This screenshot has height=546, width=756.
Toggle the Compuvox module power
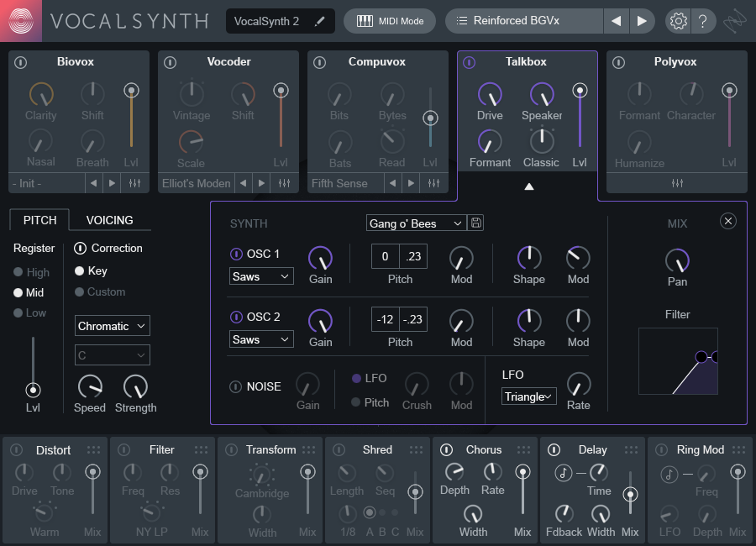pyautogui.click(x=320, y=62)
